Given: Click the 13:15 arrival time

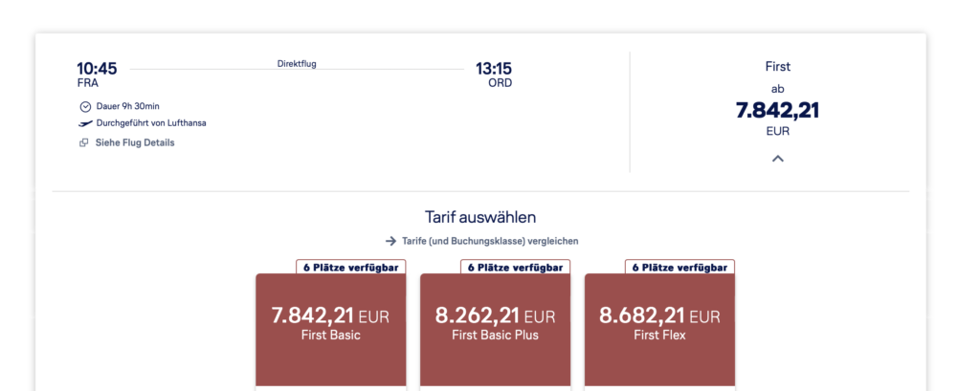Looking at the screenshot, I should click(494, 69).
